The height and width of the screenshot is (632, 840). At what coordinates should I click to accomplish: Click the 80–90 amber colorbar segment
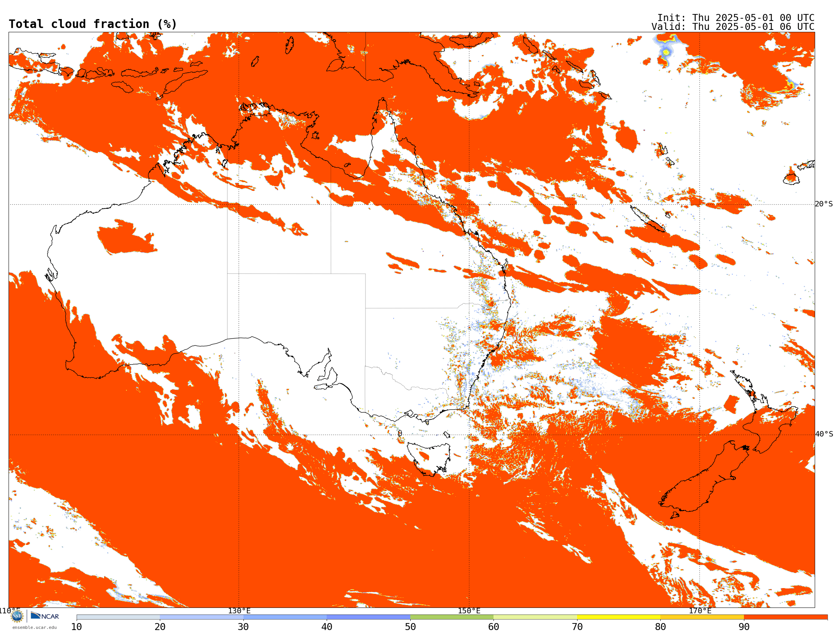click(702, 617)
